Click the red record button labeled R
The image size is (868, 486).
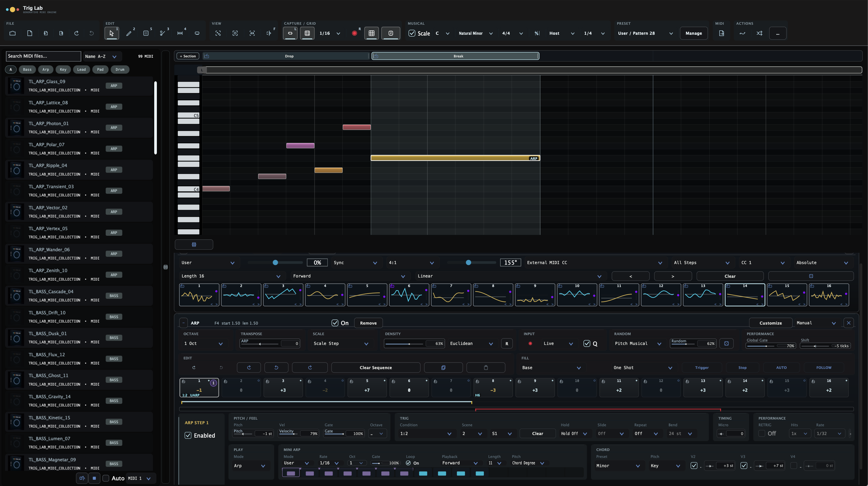click(x=355, y=33)
